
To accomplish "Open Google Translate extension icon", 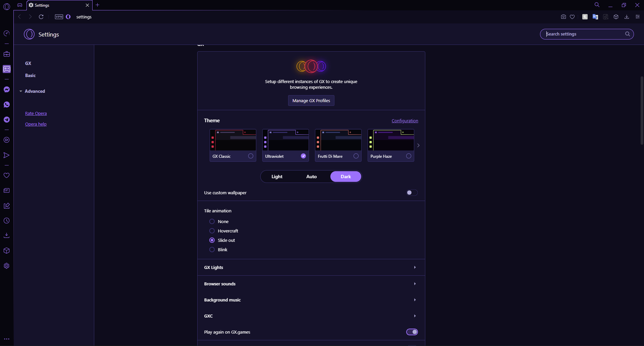I will click(595, 17).
